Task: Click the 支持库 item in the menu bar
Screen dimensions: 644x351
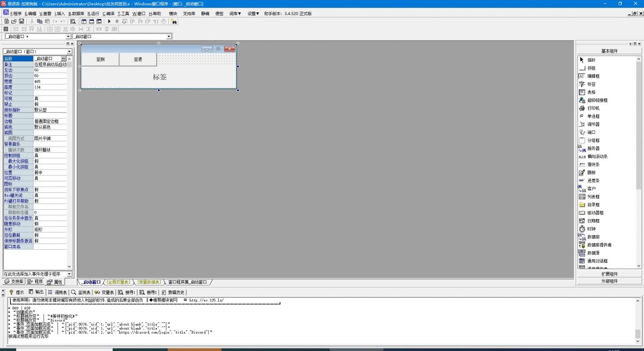Action: pyautogui.click(x=189, y=14)
